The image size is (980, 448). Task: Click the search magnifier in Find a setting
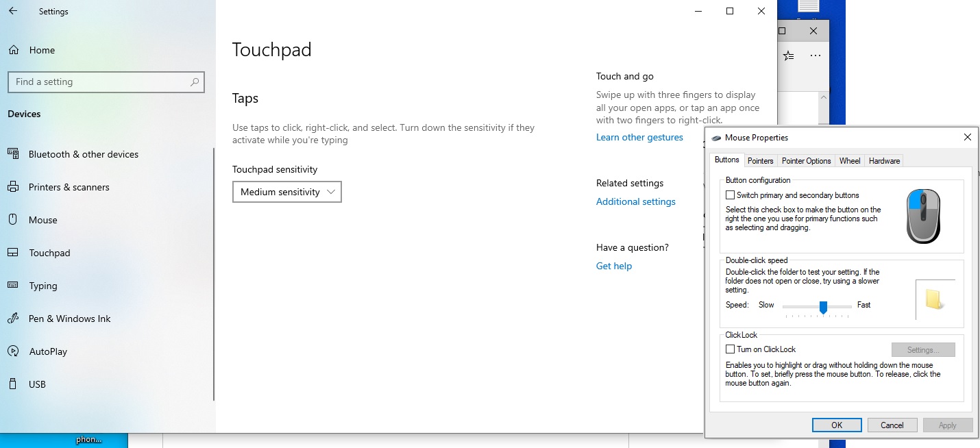point(195,82)
